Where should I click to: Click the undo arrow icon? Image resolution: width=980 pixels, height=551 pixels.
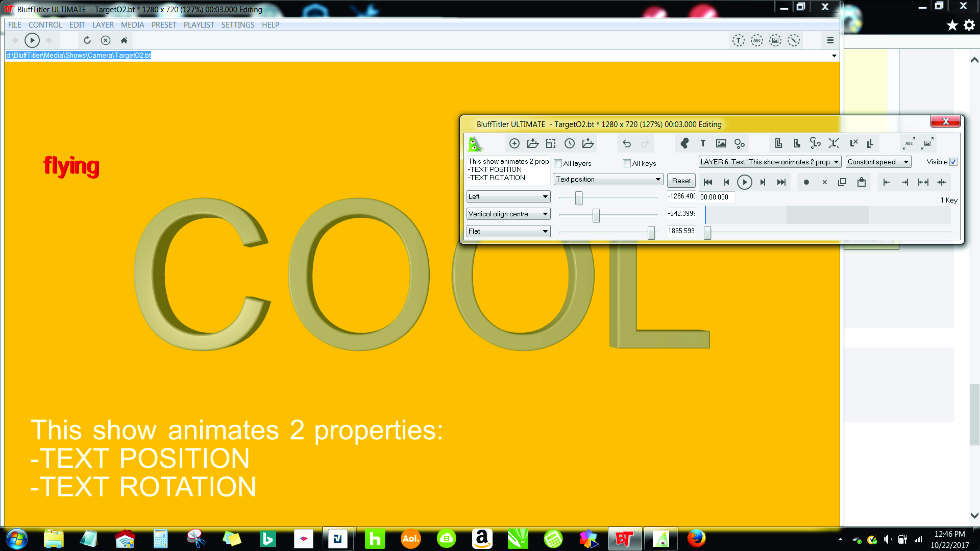pyautogui.click(x=627, y=143)
